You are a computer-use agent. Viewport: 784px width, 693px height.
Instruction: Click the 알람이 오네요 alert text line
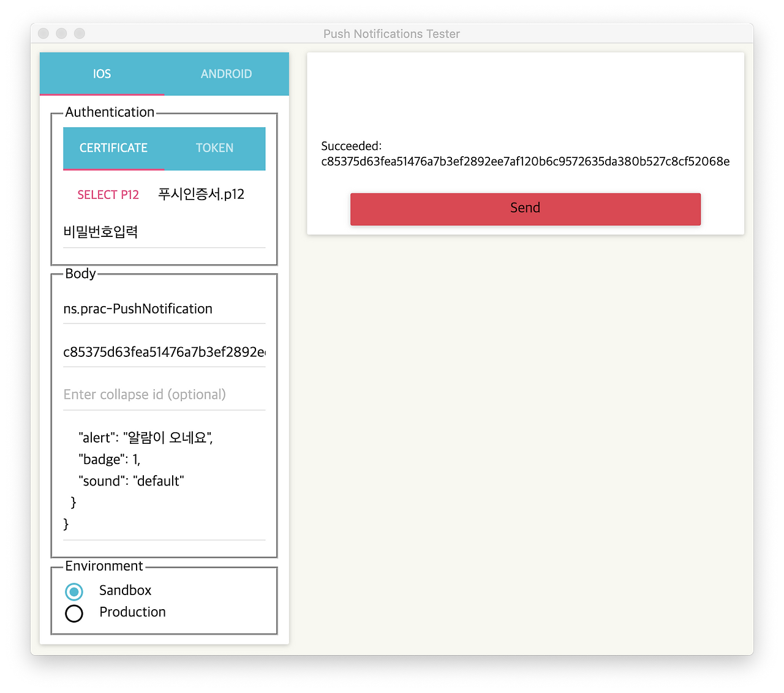tap(145, 438)
